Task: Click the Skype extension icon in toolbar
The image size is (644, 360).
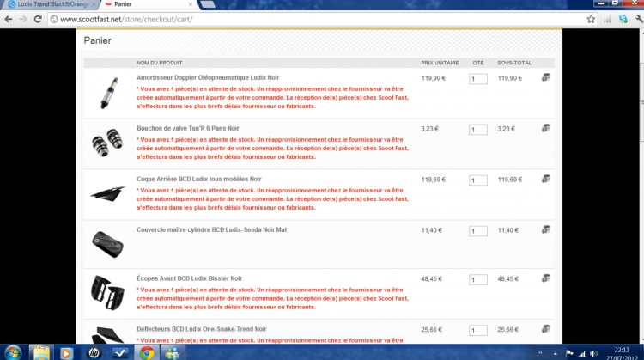Action: (623, 19)
